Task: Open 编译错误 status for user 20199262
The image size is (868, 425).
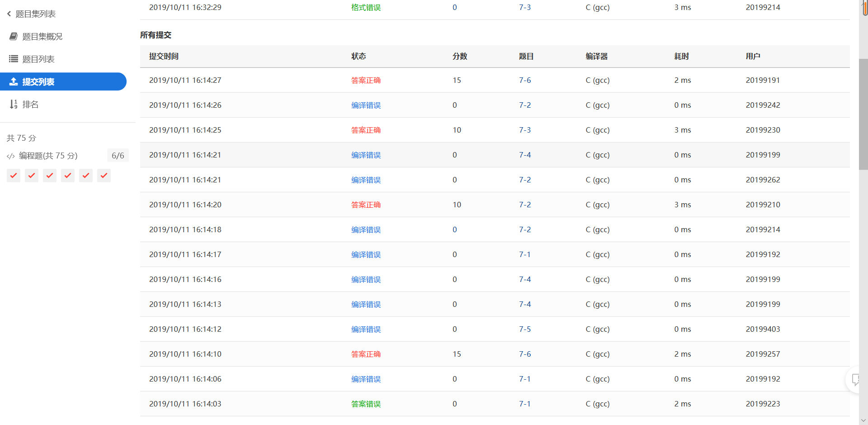Action: 366,180
